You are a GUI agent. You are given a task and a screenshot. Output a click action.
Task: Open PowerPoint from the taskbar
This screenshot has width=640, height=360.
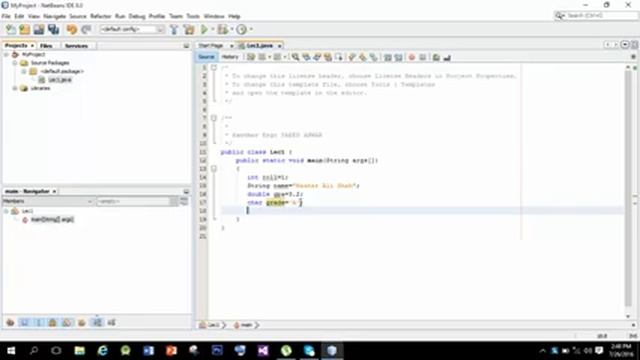(x=171, y=350)
